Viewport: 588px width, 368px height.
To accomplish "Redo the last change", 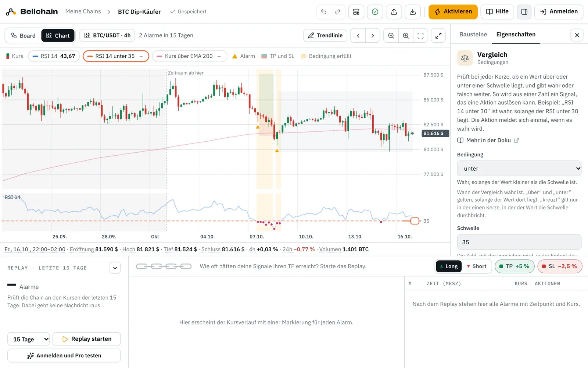I will click(338, 12).
